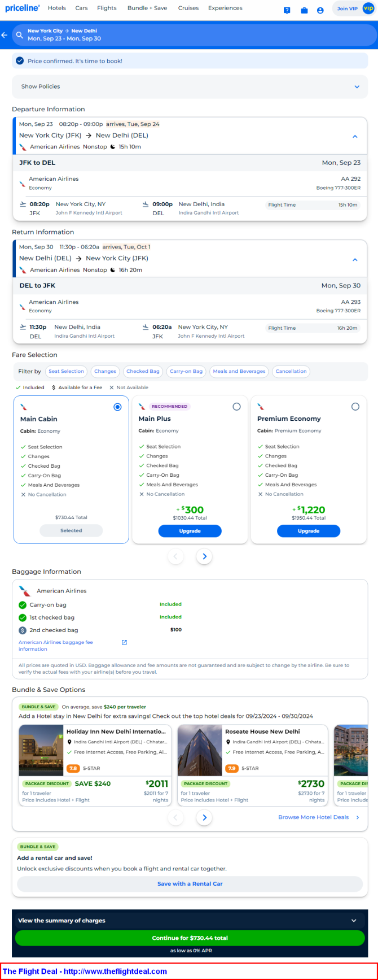Show next hotel deals arrow
The width and height of the screenshot is (378, 980).
tap(204, 817)
